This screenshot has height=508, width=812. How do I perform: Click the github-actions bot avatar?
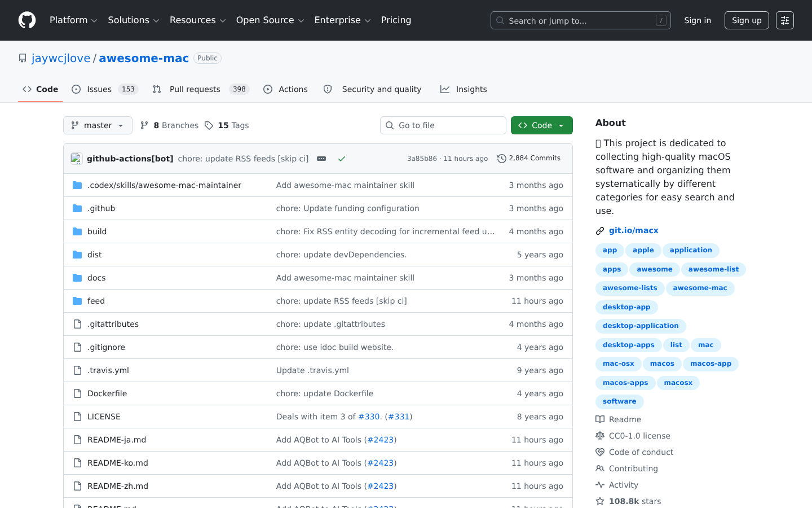(76, 159)
